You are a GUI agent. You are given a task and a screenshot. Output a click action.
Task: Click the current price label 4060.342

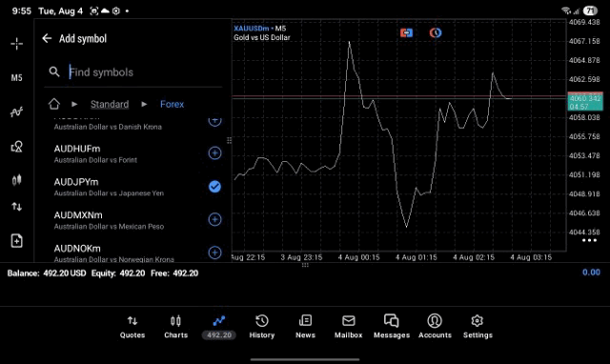tap(585, 98)
